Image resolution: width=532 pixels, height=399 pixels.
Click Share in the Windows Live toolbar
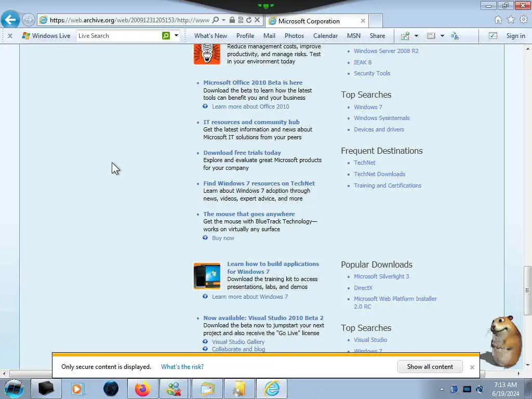(377, 36)
